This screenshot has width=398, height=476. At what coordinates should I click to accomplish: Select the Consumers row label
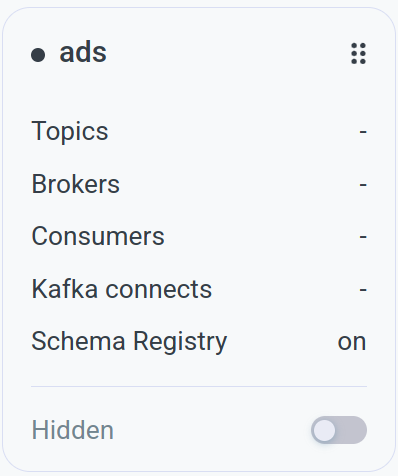[x=98, y=236]
